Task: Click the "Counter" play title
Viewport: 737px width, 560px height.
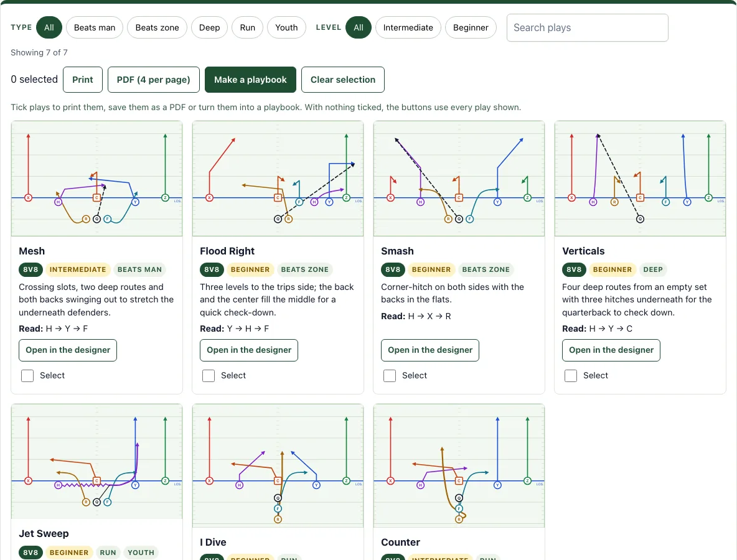Action: 400,543
